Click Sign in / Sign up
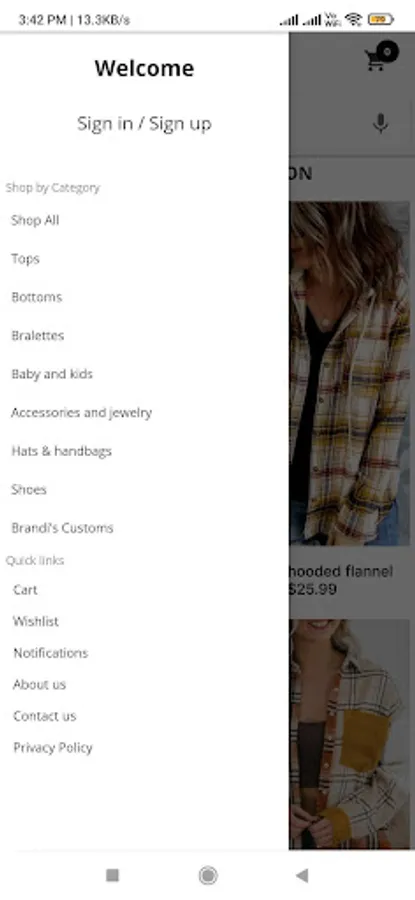415x900 pixels. [144, 123]
